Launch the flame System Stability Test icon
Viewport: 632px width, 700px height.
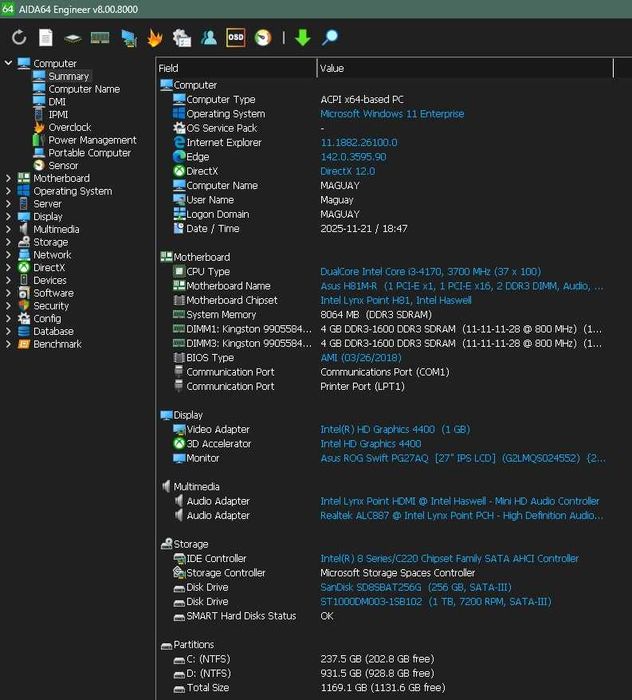[155, 38]
